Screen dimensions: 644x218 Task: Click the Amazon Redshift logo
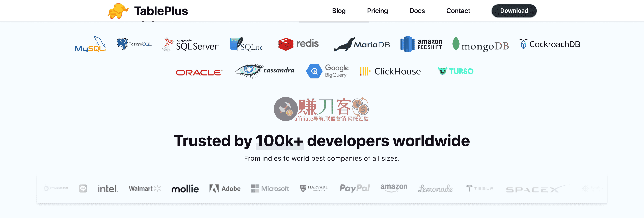coord(421,44)
